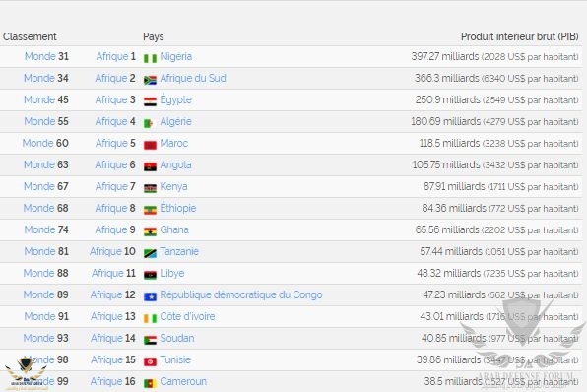The image size is (587, 392).
Task: Click the Ghana flag icon
Action: [x=150, y=231]
